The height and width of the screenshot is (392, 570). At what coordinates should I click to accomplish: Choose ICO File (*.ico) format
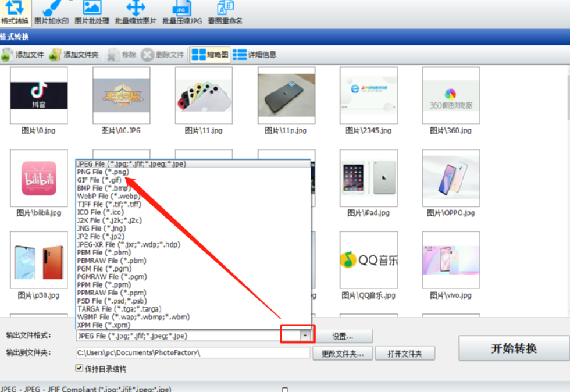click(x=193, y=212)
